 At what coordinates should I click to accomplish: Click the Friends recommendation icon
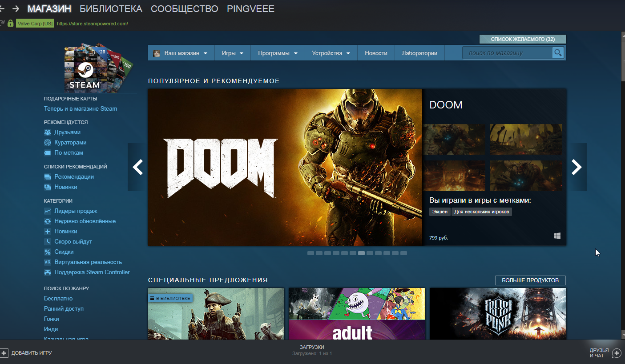pyautogui.click(x=48, y=132)
